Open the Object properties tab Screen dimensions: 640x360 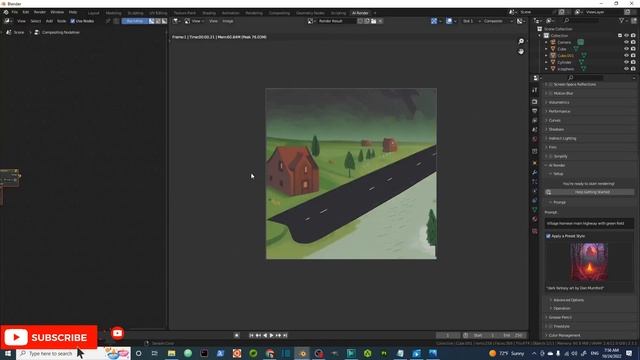pyautogui.click(x=535, y=163)
